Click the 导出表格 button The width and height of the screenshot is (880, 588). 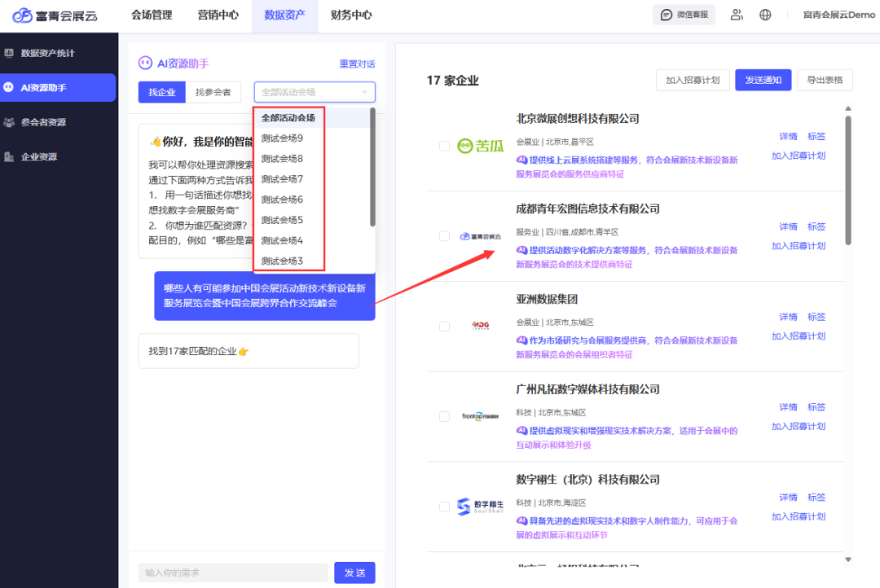(x=825, y=81)
